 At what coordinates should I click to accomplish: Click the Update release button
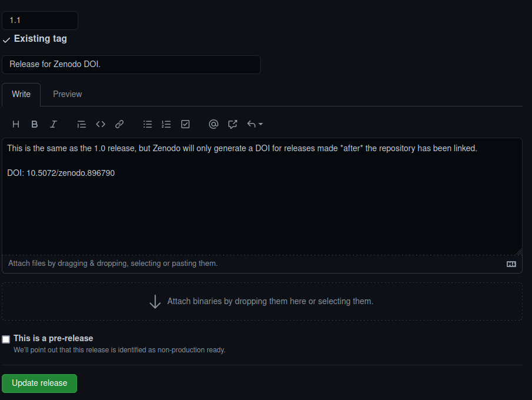pos(39,383)
